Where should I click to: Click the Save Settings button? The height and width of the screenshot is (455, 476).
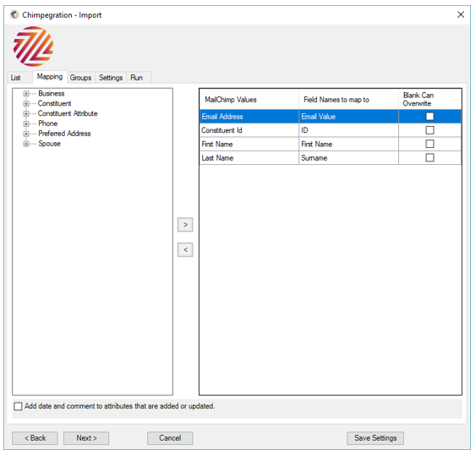(x=375, y=438)
